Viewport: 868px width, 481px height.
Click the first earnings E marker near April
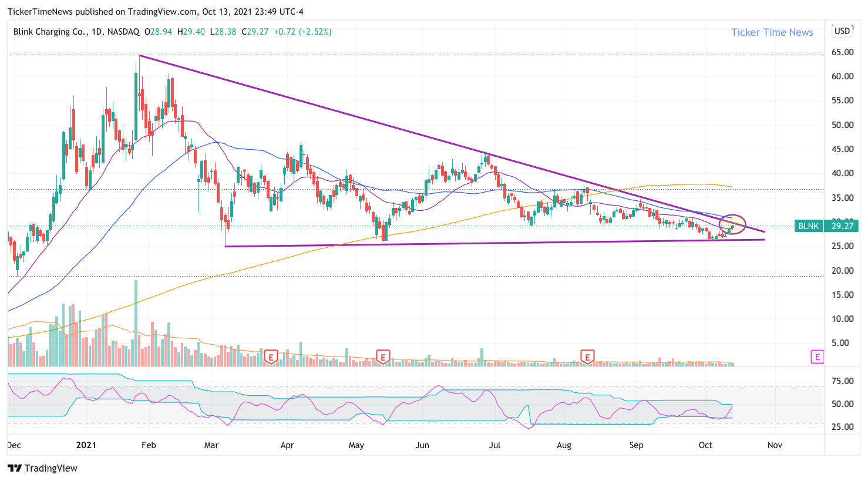[271, 356]
